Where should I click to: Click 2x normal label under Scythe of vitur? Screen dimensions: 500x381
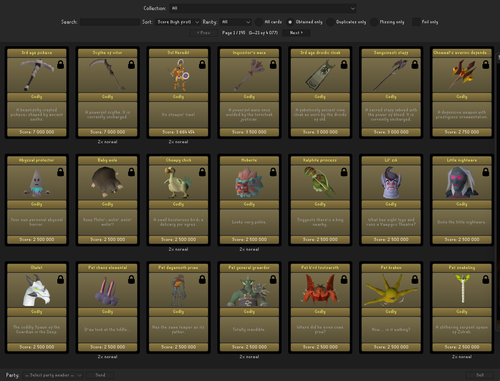[107, 142]
